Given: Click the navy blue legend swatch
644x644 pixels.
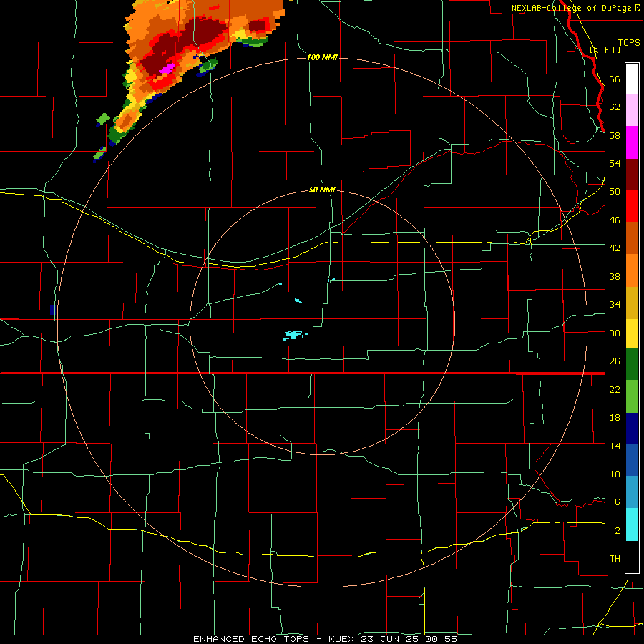Looking at the screenshot, I should point(632,429).
